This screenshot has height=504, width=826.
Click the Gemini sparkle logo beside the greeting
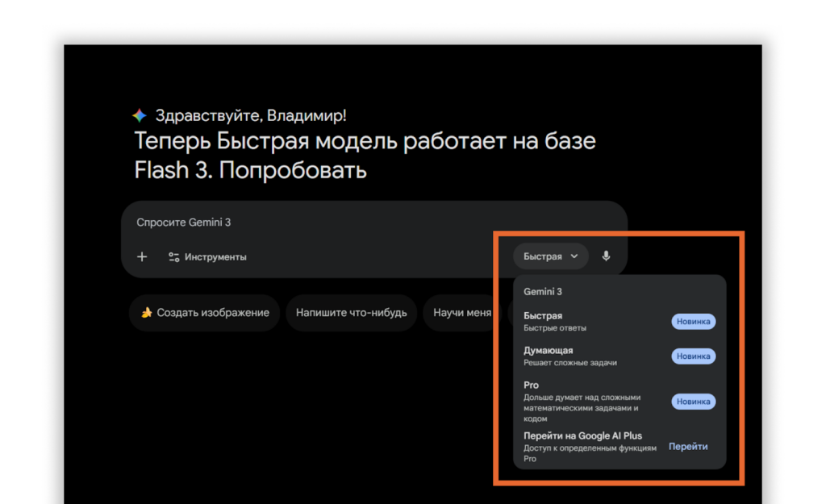[140, 115]
